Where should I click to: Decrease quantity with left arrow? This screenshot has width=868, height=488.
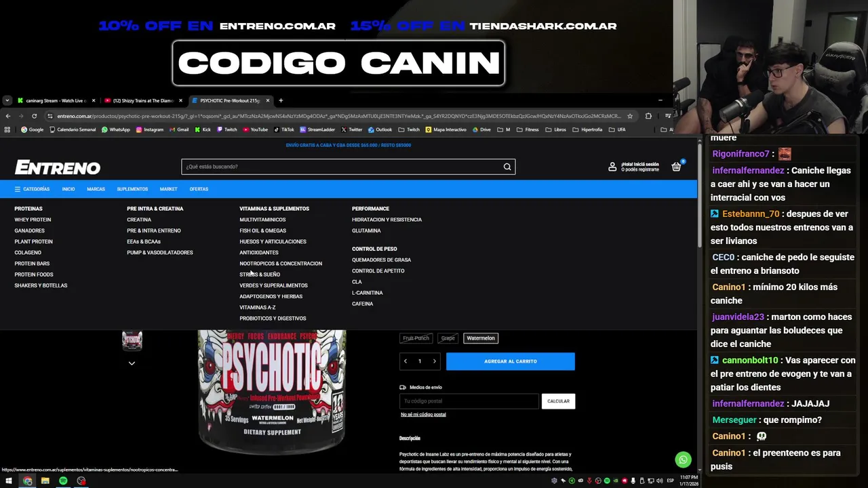coord(406,361)
